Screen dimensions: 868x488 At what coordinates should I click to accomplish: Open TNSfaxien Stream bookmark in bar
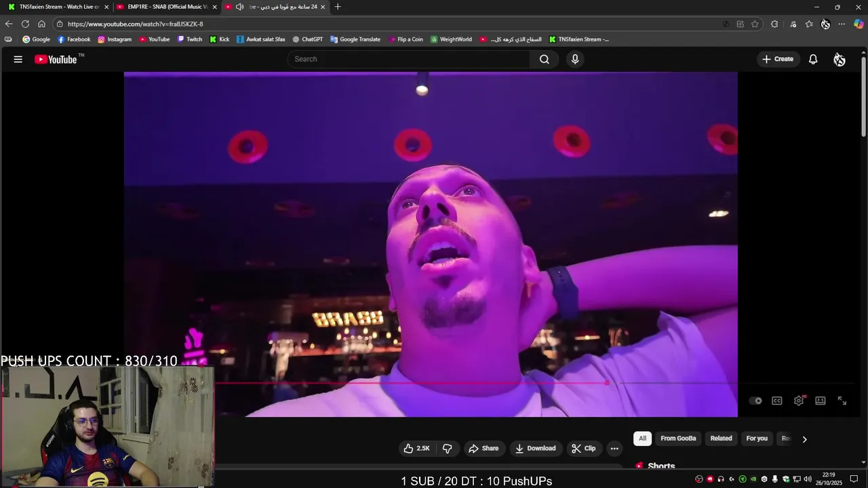[x=579, y=39]
